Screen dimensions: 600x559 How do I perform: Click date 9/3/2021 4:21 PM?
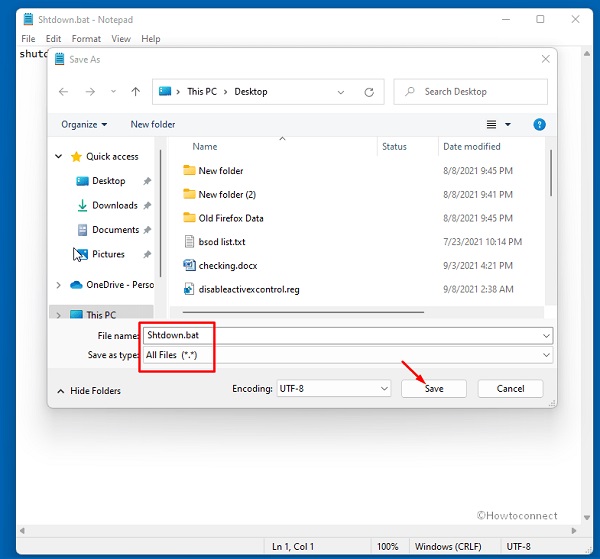click(x=478, y=266)
